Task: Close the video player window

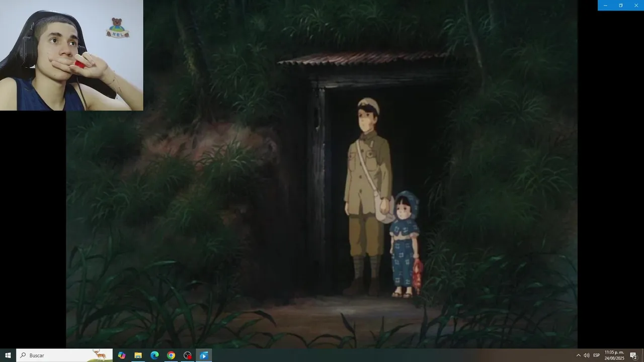Action: point(636,5)
